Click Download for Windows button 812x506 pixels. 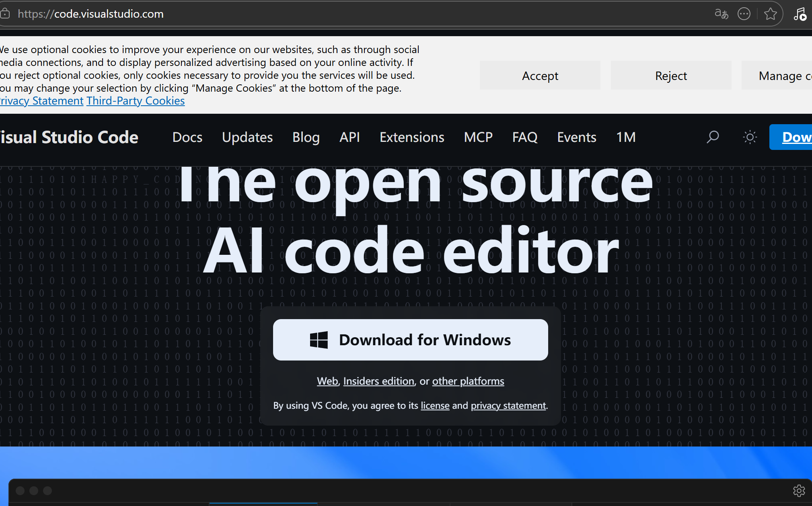pyautogui.click(x=411, y=340)
